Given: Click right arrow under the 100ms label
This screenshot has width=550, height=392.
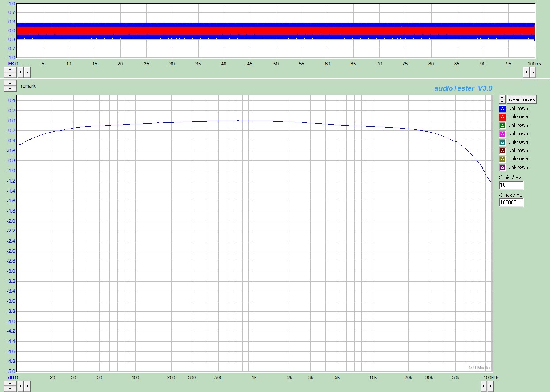Looking at the screenshot, I should click(532, 72).
